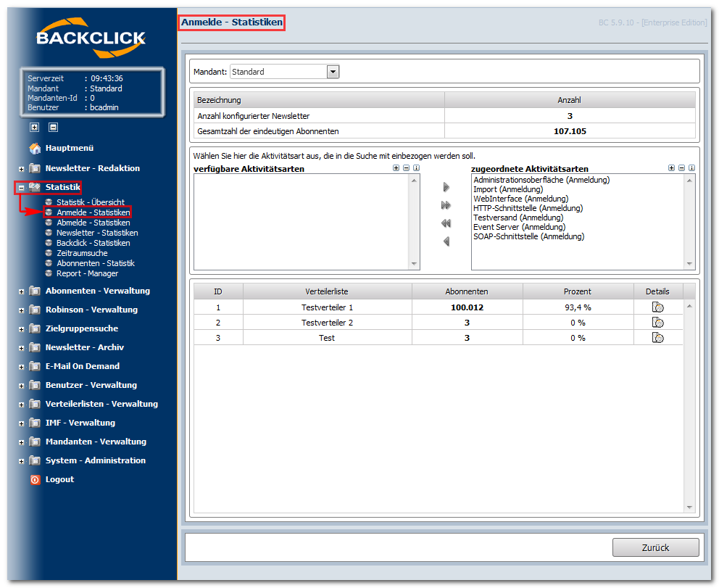Open details for Testverteiler 1
Image resolution: width=719 pixels, height=588 pixels.
pos(657,307)
